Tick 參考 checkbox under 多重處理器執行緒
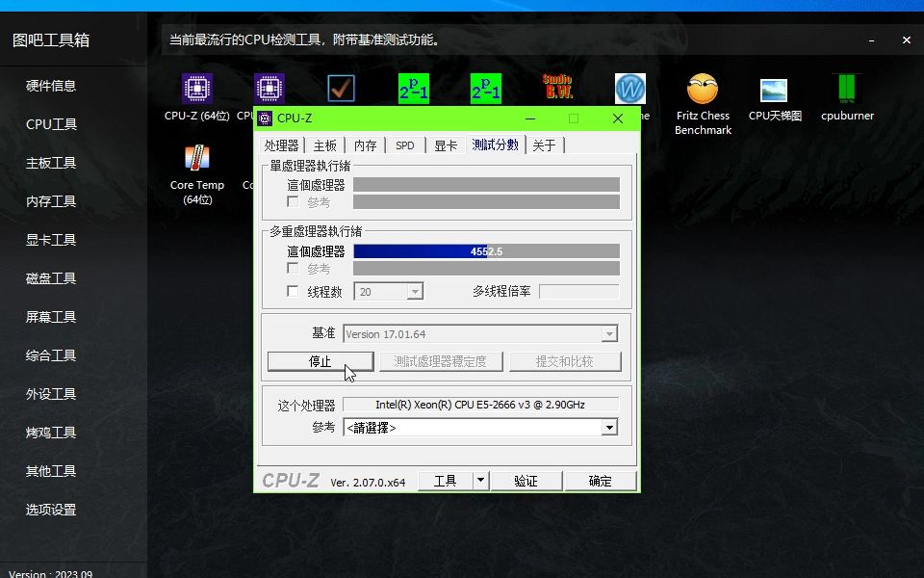 293,269
